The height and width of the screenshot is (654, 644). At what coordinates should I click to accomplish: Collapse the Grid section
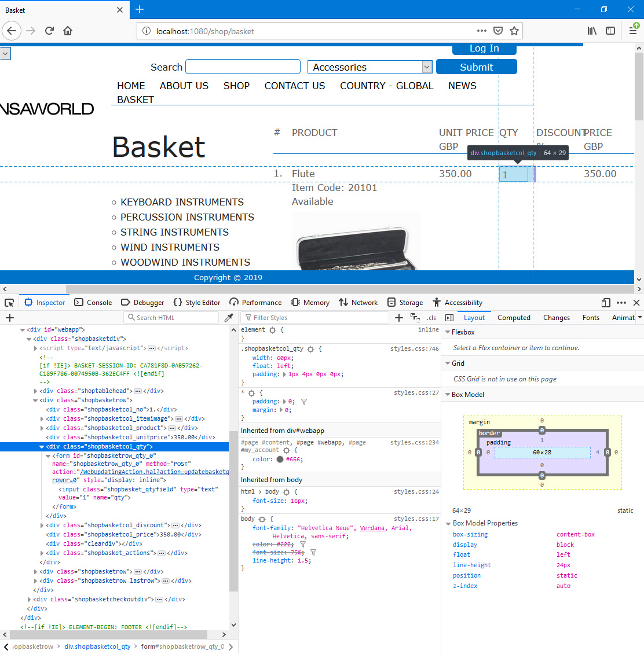(x=448, y=363)
